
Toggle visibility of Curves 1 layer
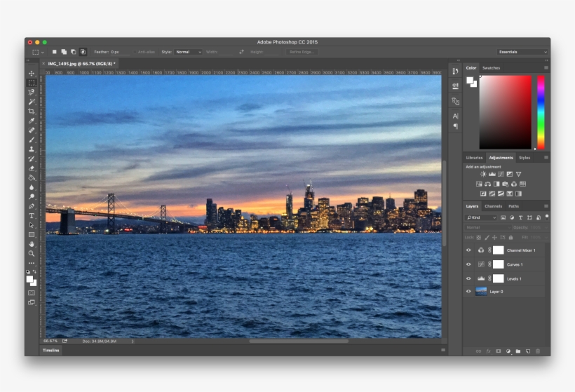468,264
